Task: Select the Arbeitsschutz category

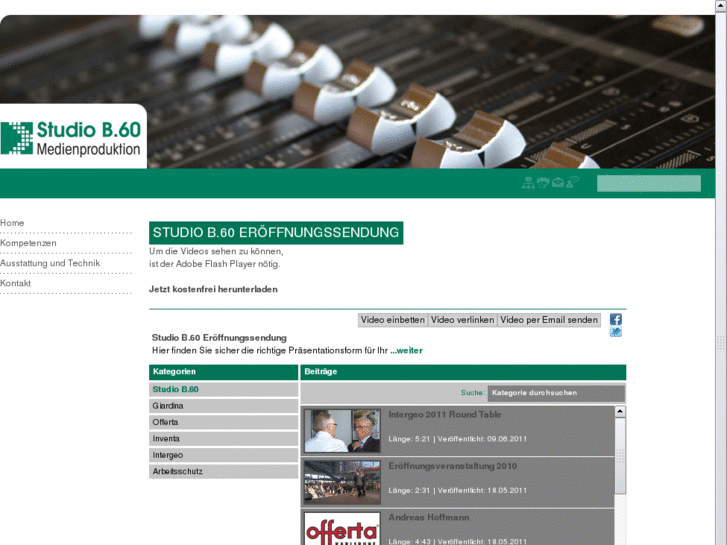Action: click(223, 471)
